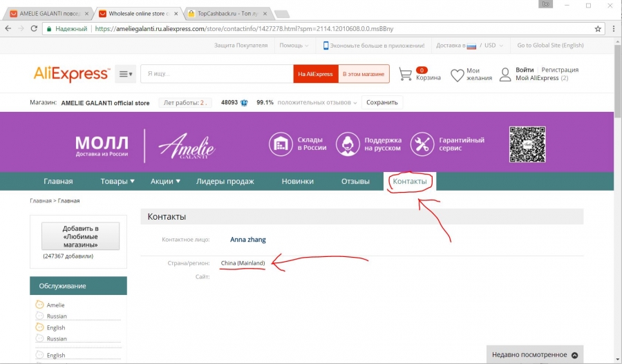Click the first Russian chat agent link
This screenshot has width=622, height=364.
tap(57, 316)
